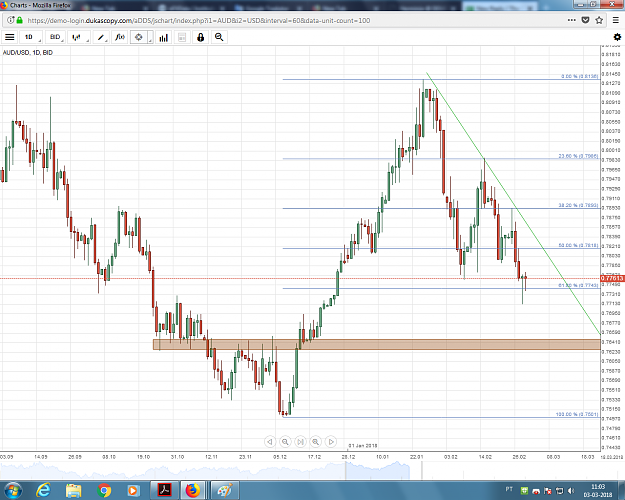Switch to Adobe Reader in the taskbar

(x=164, y=490)
